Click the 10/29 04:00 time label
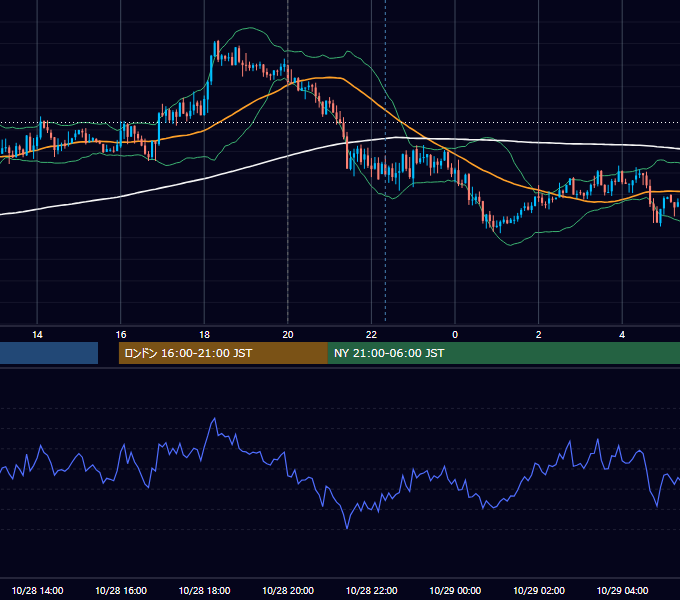This screenshot has width=680, height=600. pyautogui.click(x=622, y=590)
